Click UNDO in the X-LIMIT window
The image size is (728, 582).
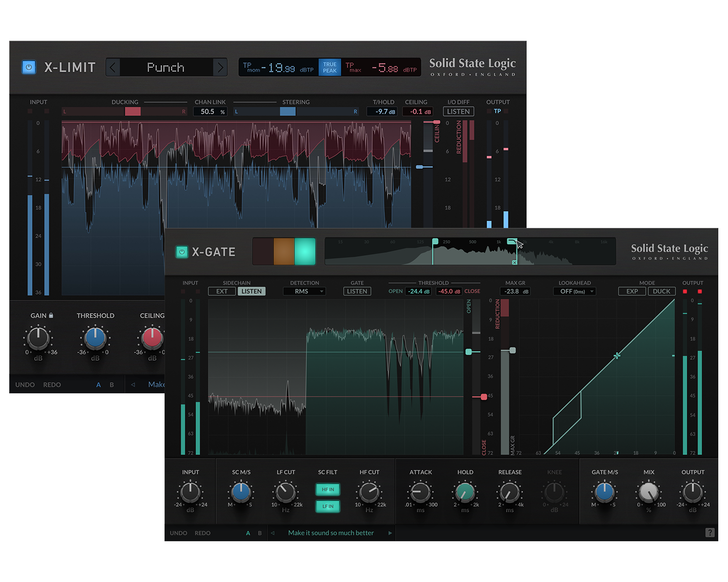click(25, 385)
